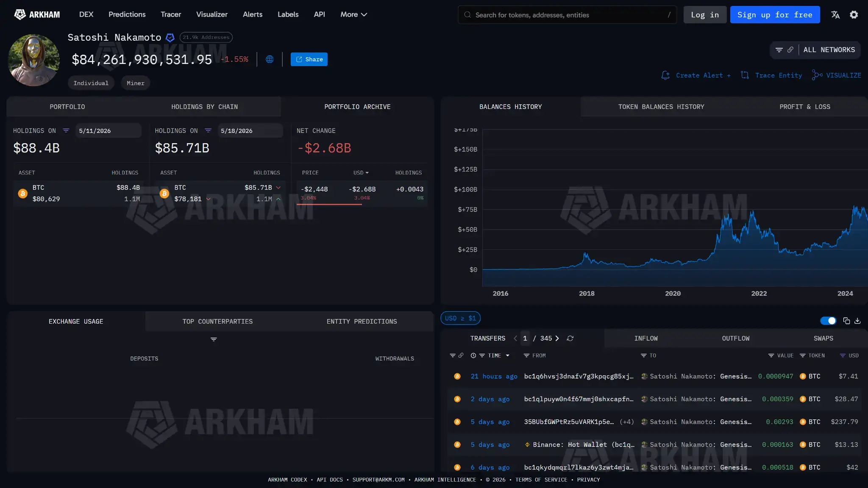Filter the USD column

pos(843,355)
